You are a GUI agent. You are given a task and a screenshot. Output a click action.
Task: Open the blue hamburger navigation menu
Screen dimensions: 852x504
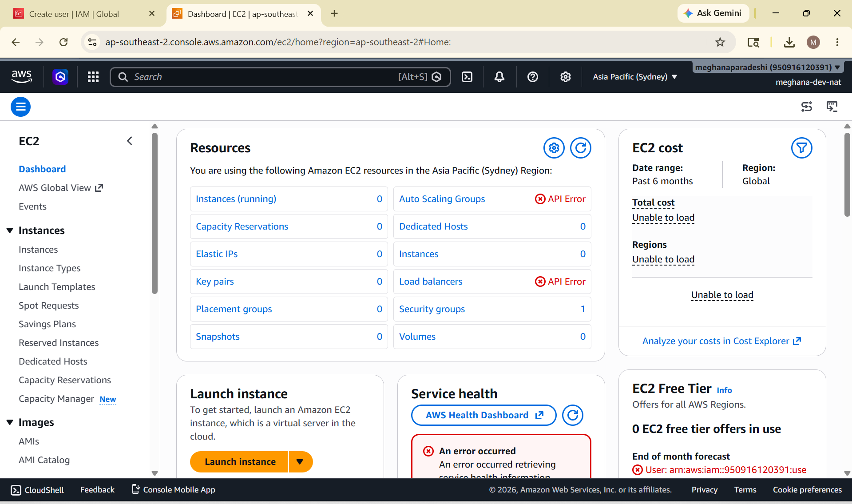click(20, 107)
